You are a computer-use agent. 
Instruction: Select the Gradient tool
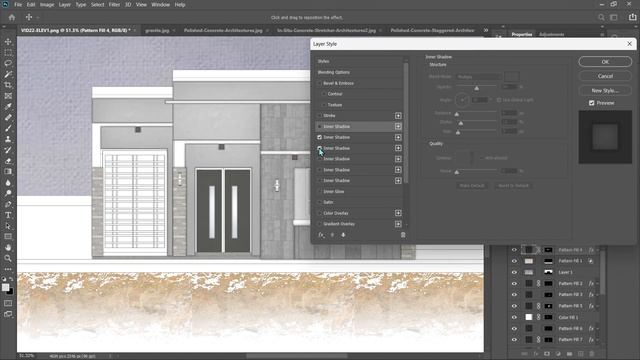pos(8,171)
